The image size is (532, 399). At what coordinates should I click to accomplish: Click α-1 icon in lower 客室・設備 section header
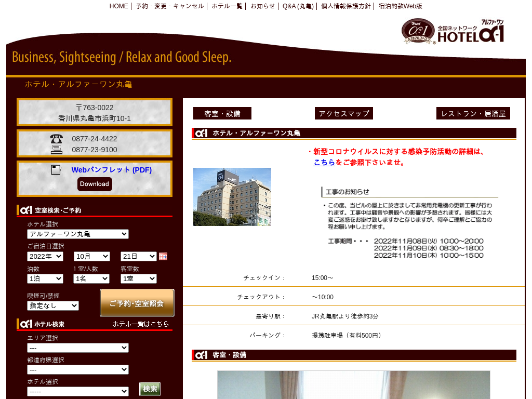tap(201, 355)
